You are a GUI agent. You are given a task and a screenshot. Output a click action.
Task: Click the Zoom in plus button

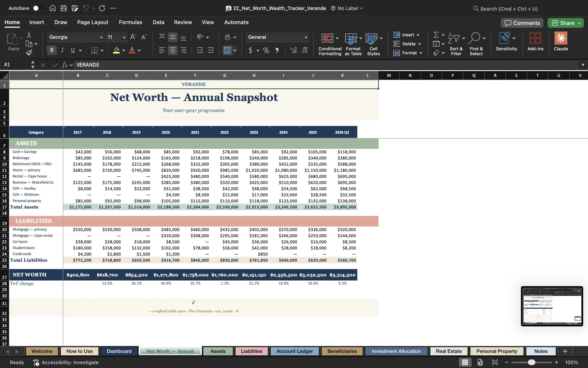pos(556,362)
